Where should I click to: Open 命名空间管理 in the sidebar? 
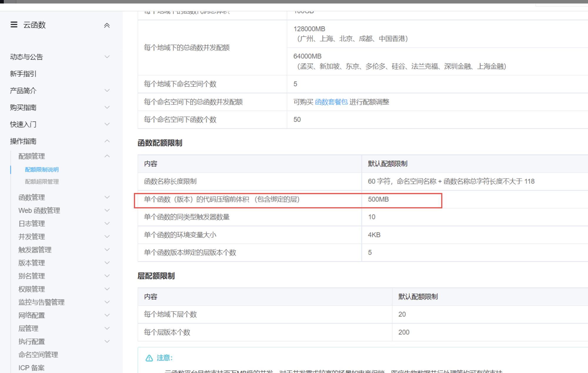pos(38,354)
